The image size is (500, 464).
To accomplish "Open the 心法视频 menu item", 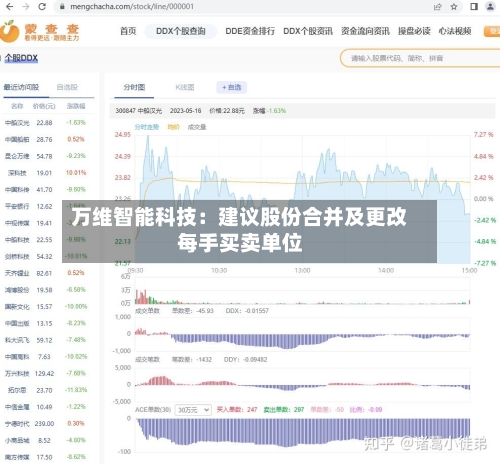I will tap(455, 31).
